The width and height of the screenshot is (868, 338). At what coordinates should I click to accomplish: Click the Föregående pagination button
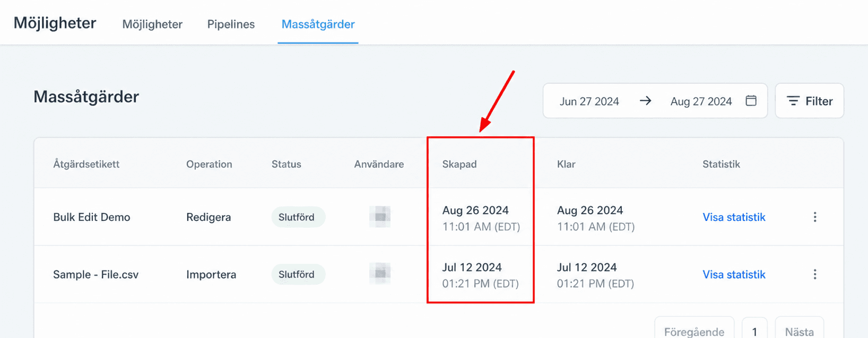coord(694,330)
